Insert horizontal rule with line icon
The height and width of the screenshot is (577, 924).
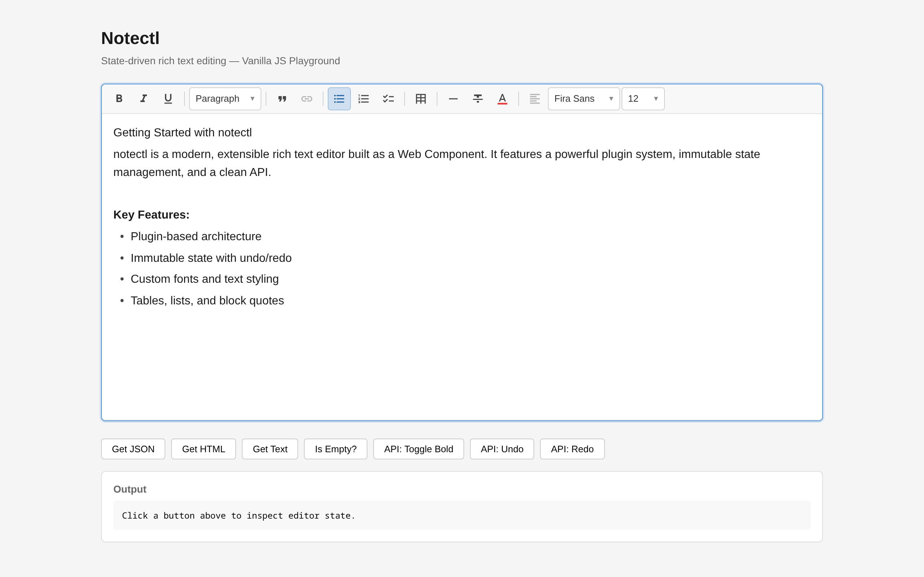click(453, 99)
